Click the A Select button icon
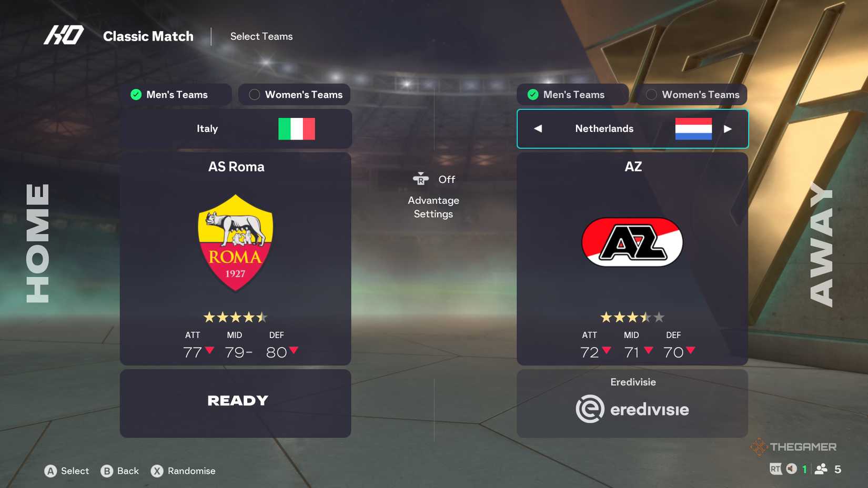 coord(51,471)
